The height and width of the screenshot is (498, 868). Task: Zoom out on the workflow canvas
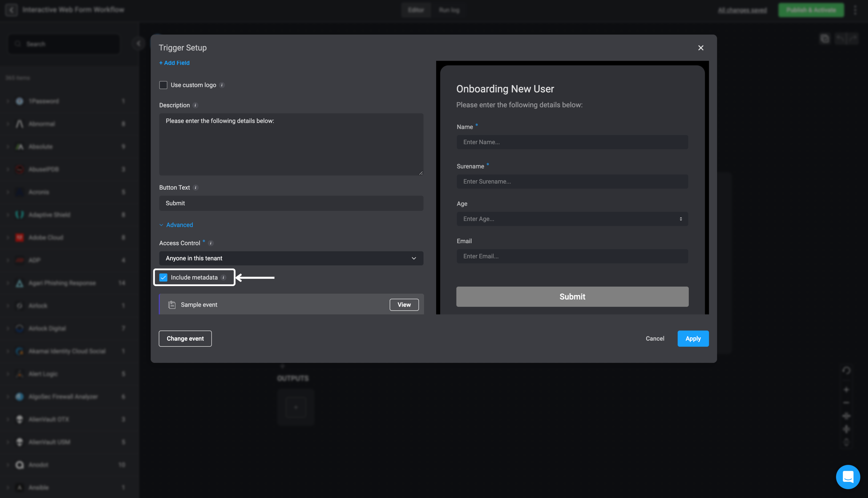[x=846, y=403]
